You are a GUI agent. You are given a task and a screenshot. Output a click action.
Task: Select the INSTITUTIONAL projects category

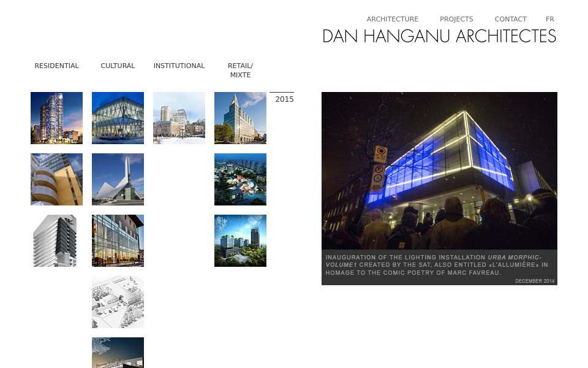coord(179,66)
